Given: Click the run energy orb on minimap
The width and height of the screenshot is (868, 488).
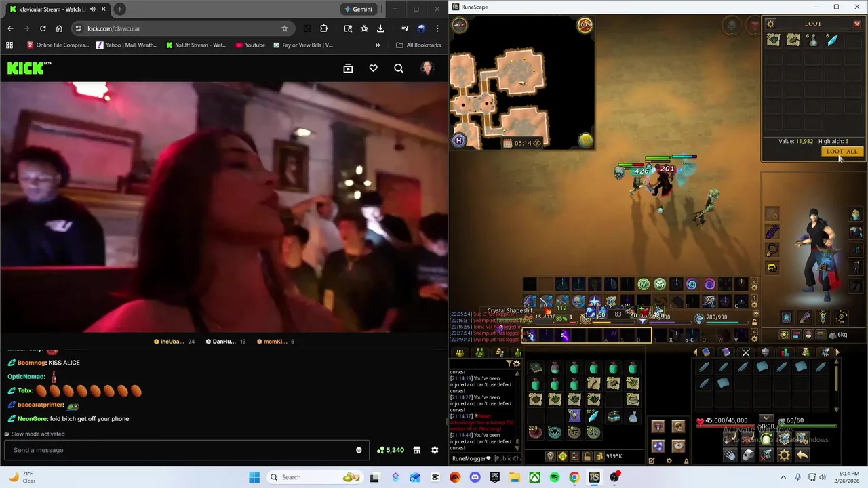Looking at the screenshot, I should (x=585, y=25).
